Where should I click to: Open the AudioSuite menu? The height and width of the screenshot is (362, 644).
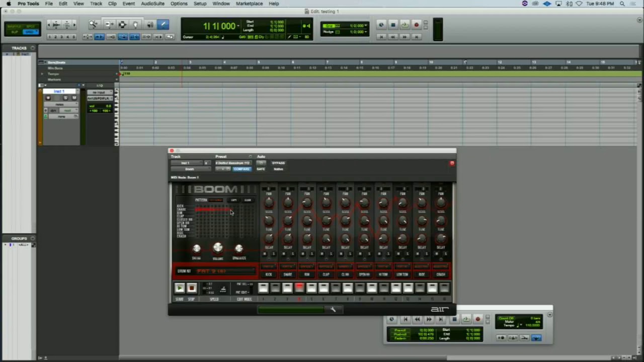(x=152, y=4)
